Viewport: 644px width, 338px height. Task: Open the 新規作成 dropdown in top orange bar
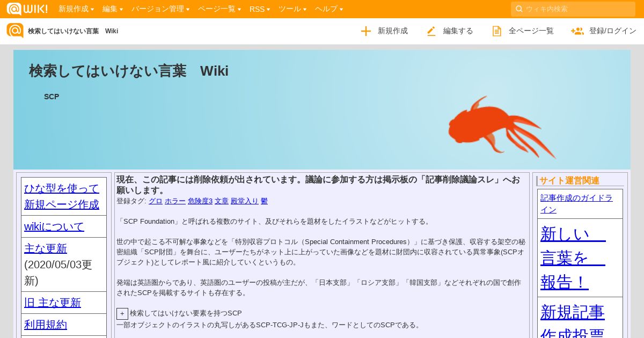(76, 9)
